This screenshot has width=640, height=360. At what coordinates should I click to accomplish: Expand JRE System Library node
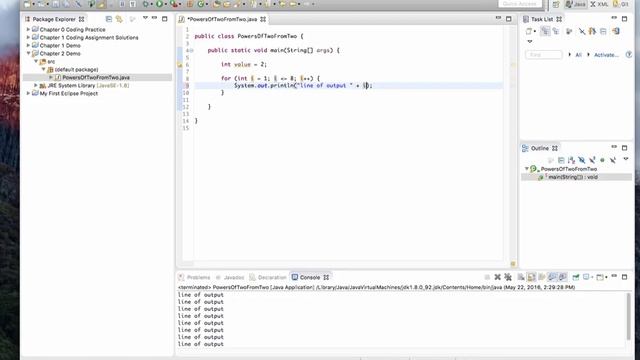coord(36,85)
